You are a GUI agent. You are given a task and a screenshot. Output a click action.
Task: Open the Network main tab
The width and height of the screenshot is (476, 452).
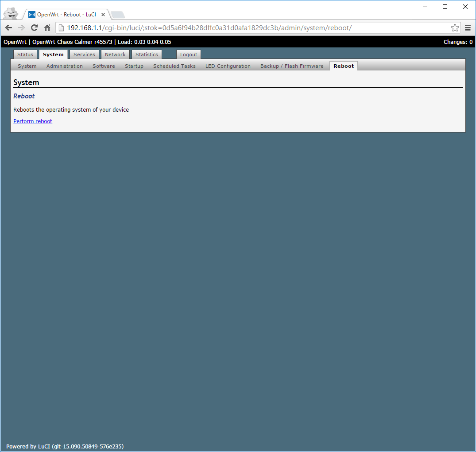(115, 55)
